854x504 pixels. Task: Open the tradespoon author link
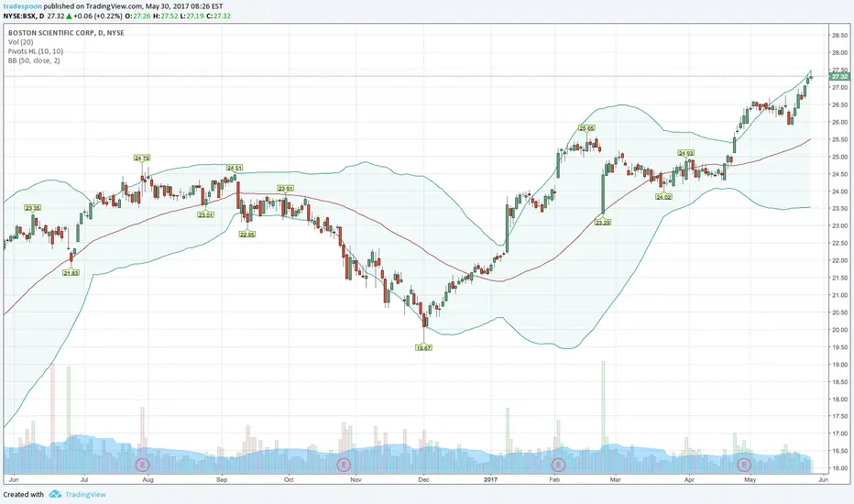pyautogui.click(x=22, y=6)
